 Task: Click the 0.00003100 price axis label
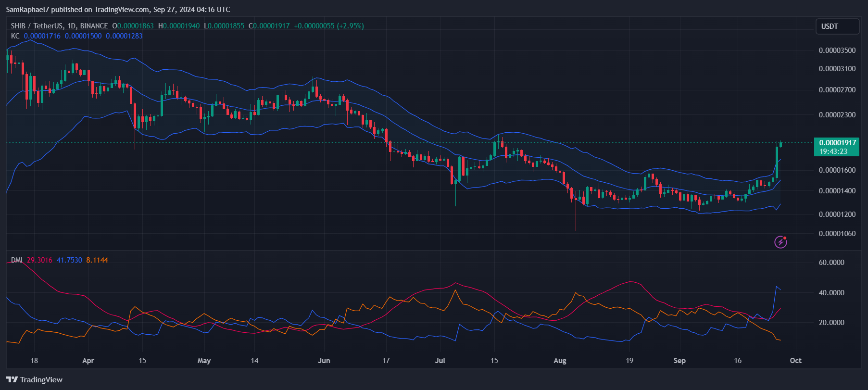pos(837,69)
